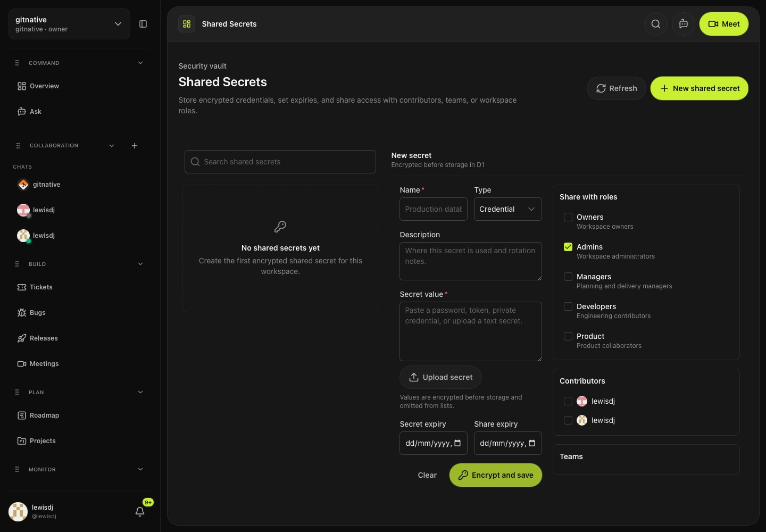Viewport: 766px width, 532px height.
Task: Open gitnative chat avatar
Action: 23,185
